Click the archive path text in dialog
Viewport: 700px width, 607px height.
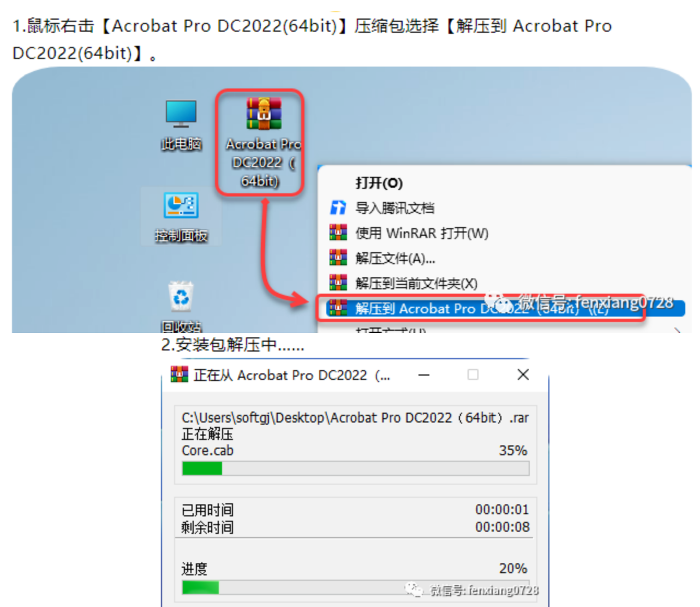[x=355, y=418]
